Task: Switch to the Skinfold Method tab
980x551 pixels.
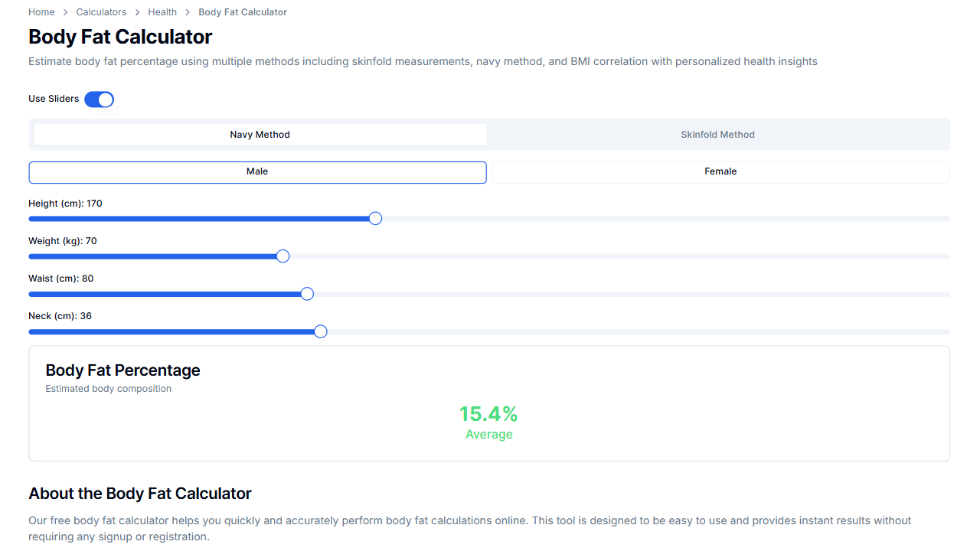Action: coord(717,134)
